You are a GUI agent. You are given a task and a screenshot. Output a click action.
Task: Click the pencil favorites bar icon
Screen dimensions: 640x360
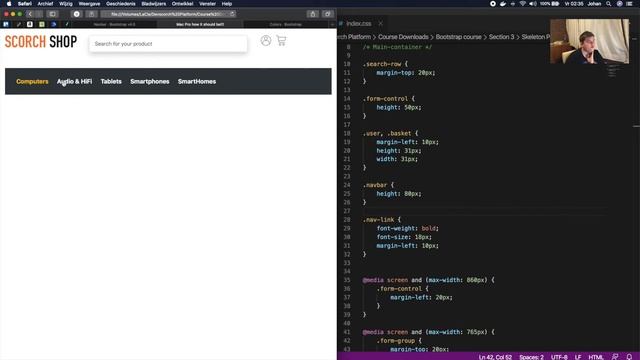18,24
